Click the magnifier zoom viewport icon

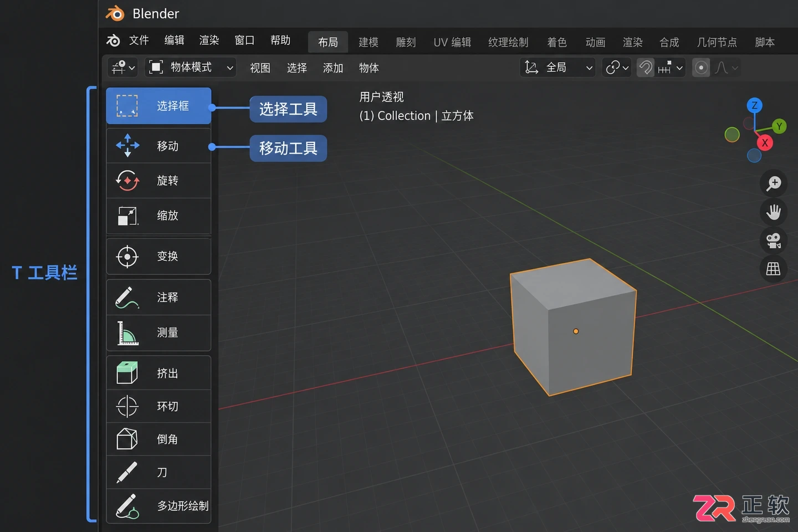tap(774, 183)
